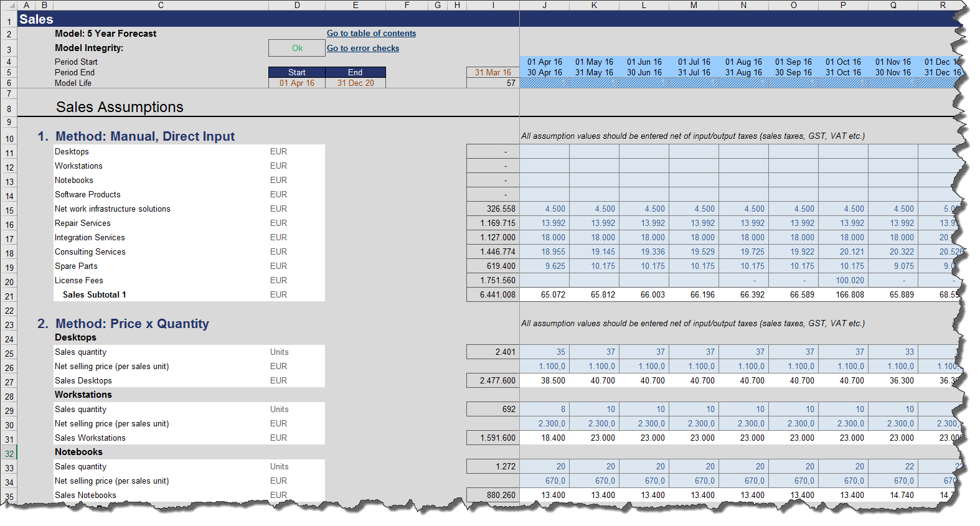The image size is (980, 526).
Task: Follow the 'Go to error checks' link
Action: coord(363,49)
